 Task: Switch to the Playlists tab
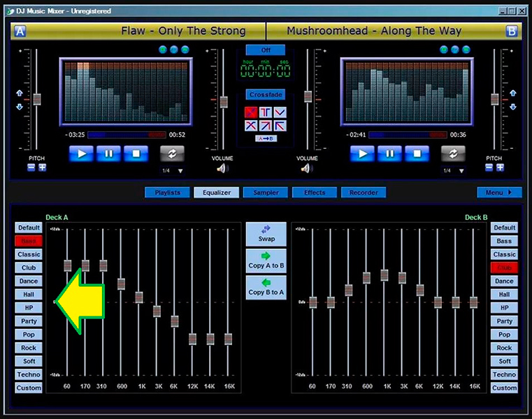tap(167, 193)
